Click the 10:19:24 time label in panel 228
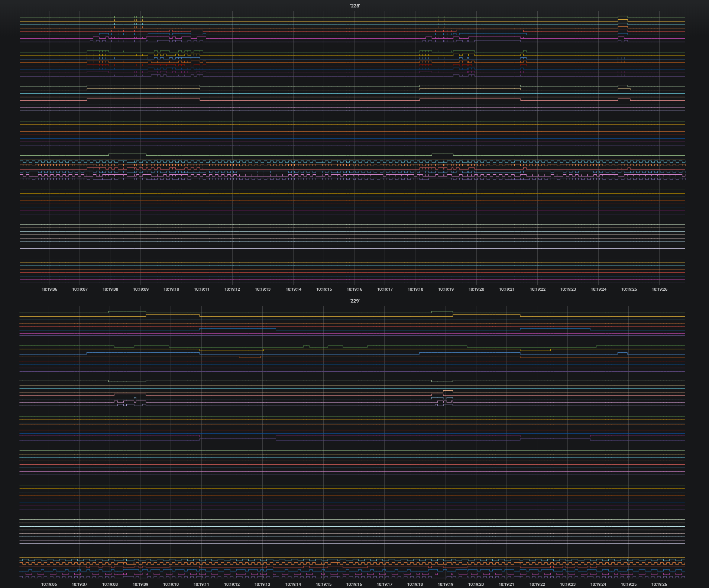Screen dimensions: 709x588 599,289
